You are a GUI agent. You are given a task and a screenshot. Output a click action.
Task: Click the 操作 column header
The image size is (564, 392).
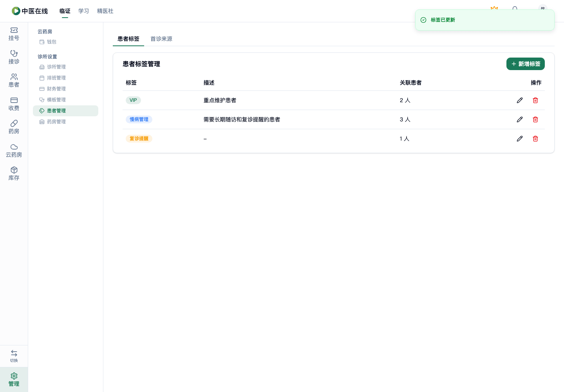pyautogui.click(x=536, y=83)
